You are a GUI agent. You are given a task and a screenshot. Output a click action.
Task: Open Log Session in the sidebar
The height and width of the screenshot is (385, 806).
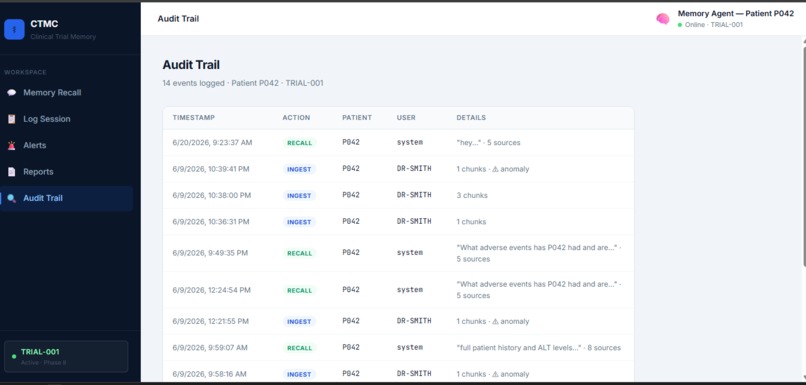(x=66, y=119)
